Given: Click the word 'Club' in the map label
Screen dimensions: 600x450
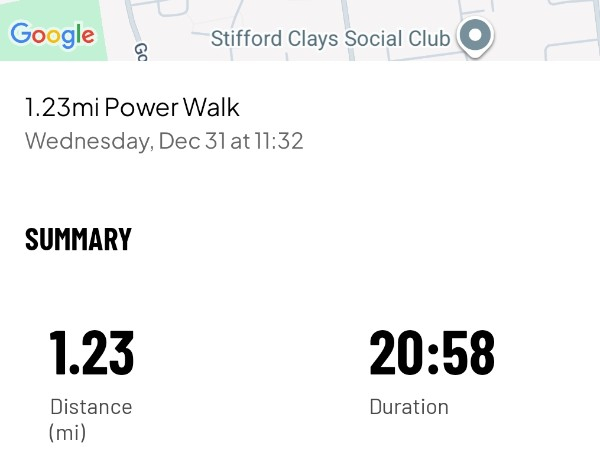Looking at the screenshot, I should tap(428, 39).
